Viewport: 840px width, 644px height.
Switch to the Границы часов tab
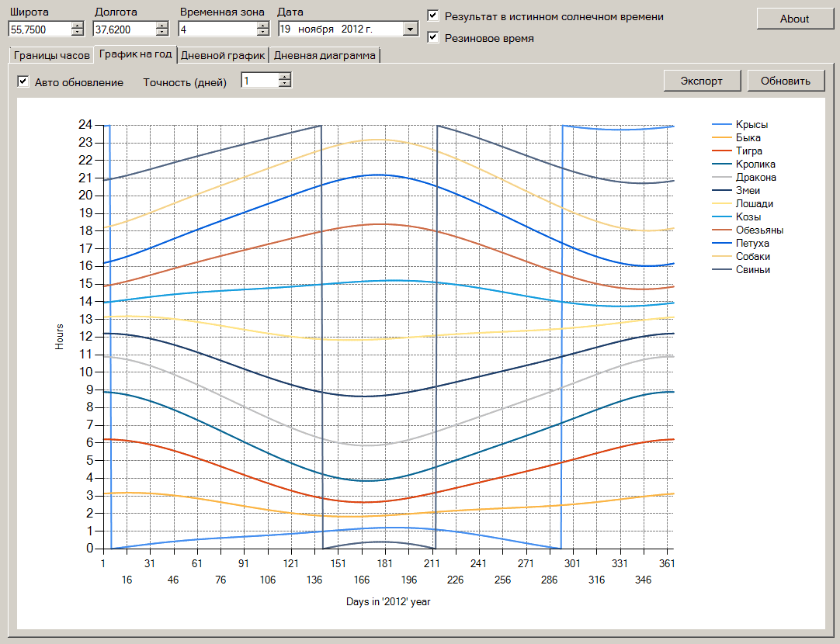(x=51, y=56)
